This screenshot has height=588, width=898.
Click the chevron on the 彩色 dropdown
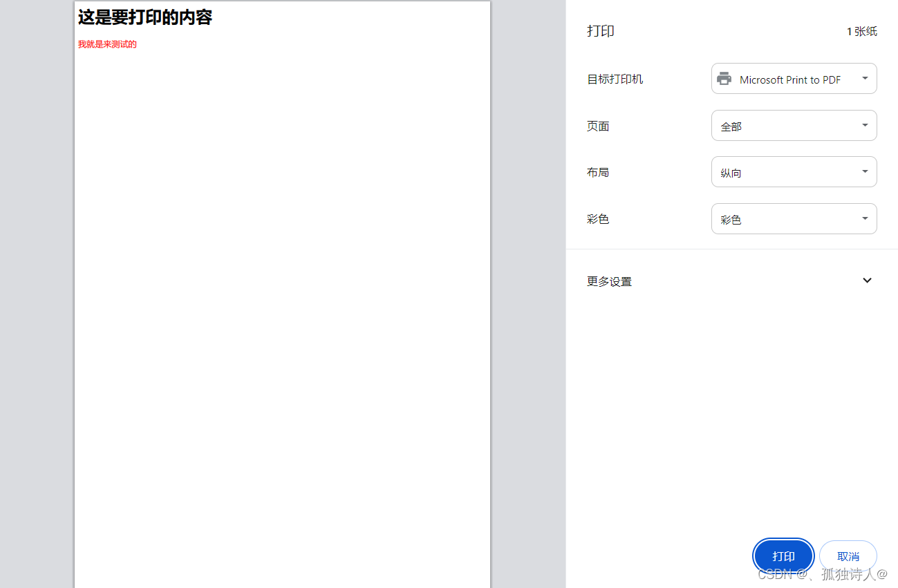click(x=864, y=218)
